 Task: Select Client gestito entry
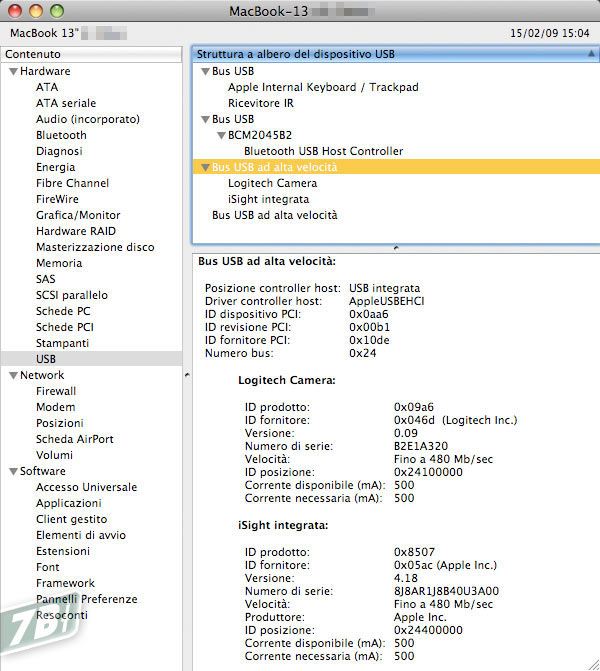71,519
